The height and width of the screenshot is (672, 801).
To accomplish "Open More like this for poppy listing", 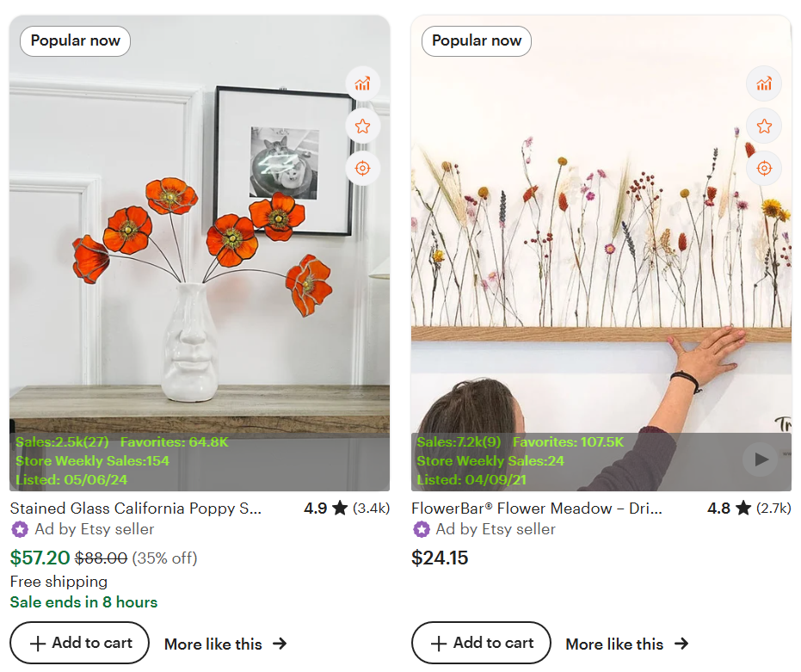I will tap(225, 644).
